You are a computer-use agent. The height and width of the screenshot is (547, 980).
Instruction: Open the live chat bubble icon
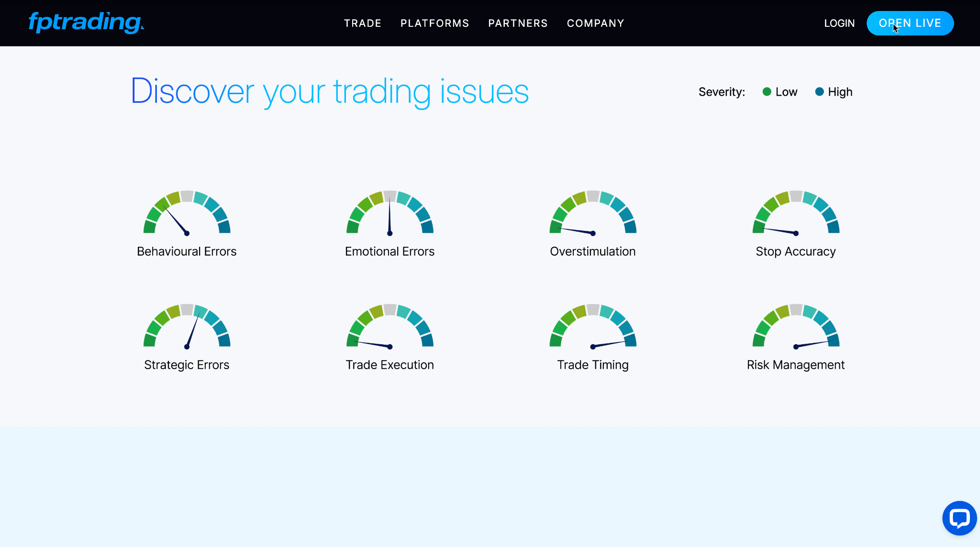tap(959, 518)
